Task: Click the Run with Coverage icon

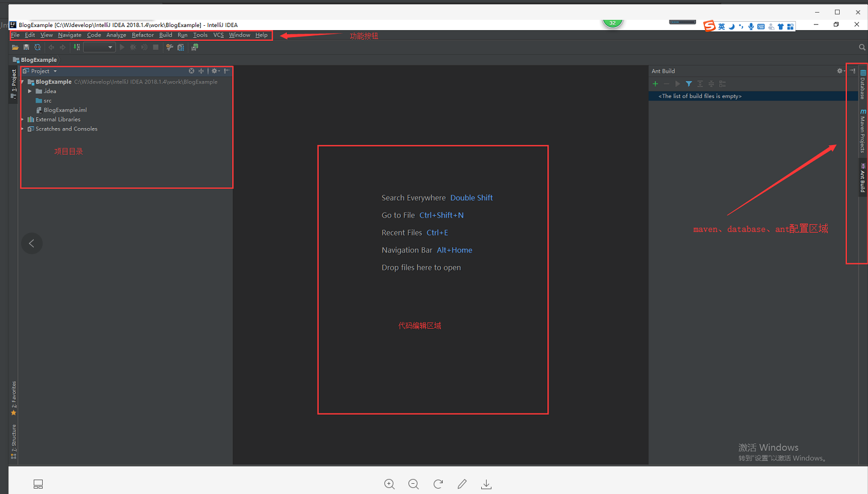Action: (144, 47)
